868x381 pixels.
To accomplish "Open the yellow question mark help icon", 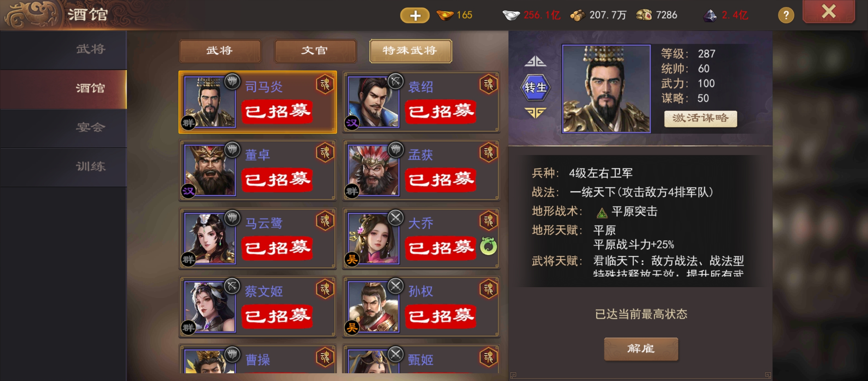I will click(786, 15).
